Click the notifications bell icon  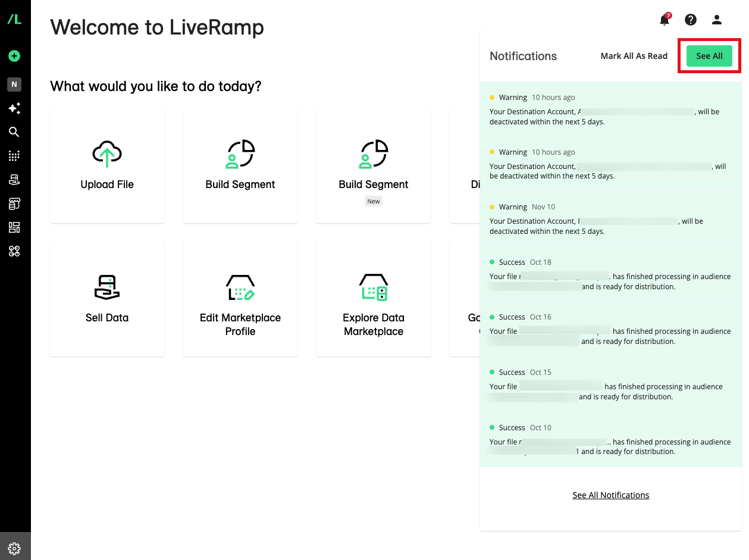(x=664, y=20)
